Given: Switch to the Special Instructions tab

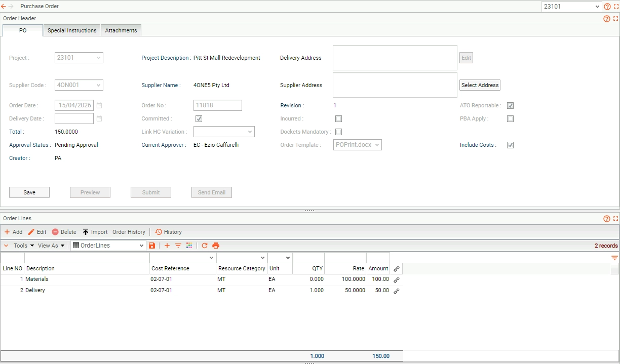Looking at the screenshot, I should 72,30.
